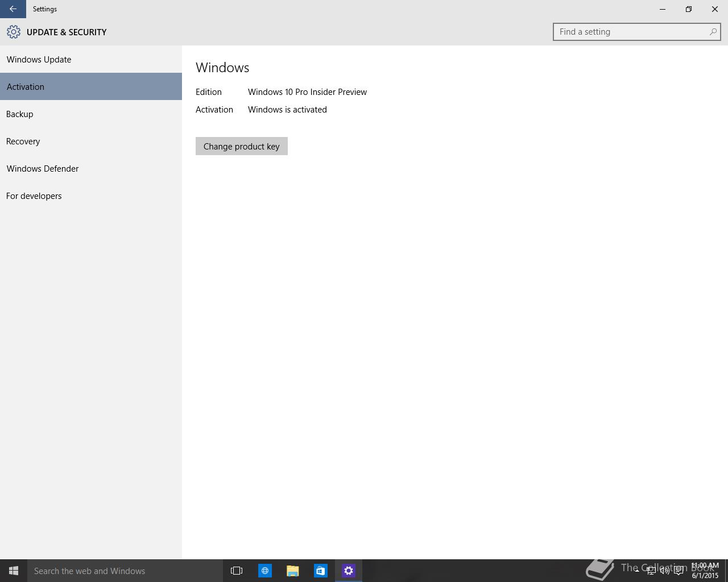Restore down the Settings window
The height and width of the screenshot is (582, 728).
pyautogui.click(x=689, y=9)
